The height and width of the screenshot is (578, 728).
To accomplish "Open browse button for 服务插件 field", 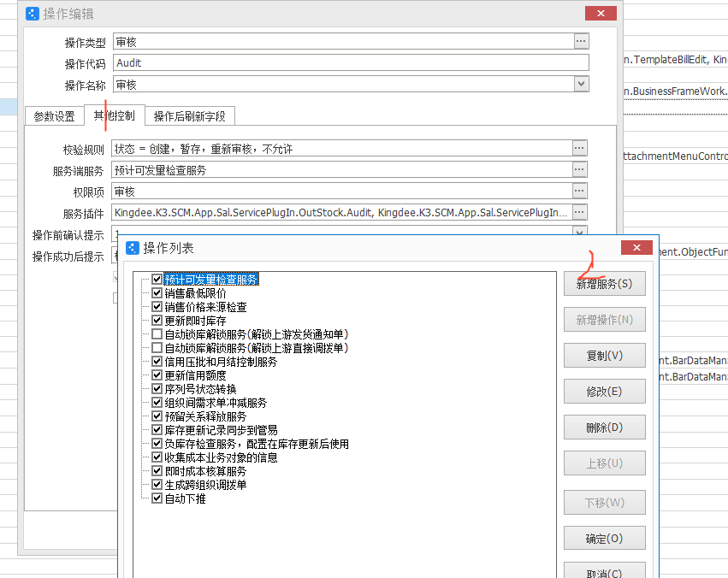I will (580, 212).
